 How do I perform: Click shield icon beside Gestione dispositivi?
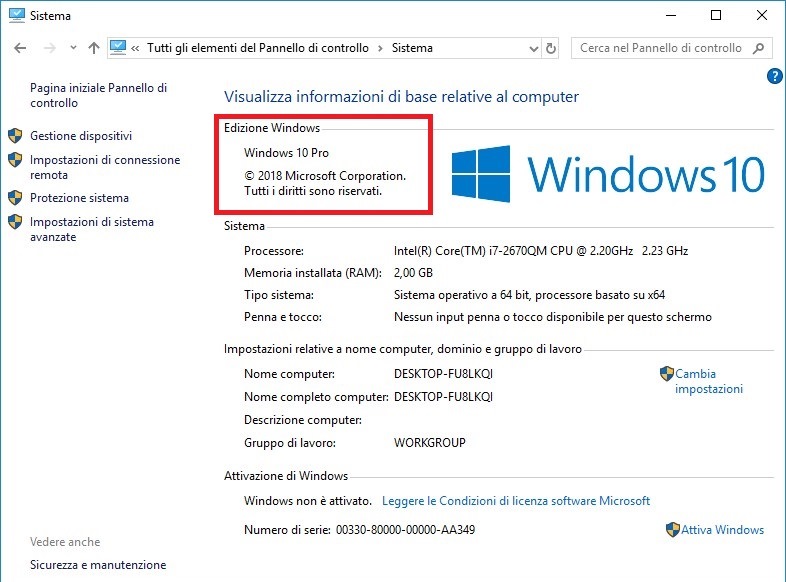pyautogui.click(x=15, y=135)
